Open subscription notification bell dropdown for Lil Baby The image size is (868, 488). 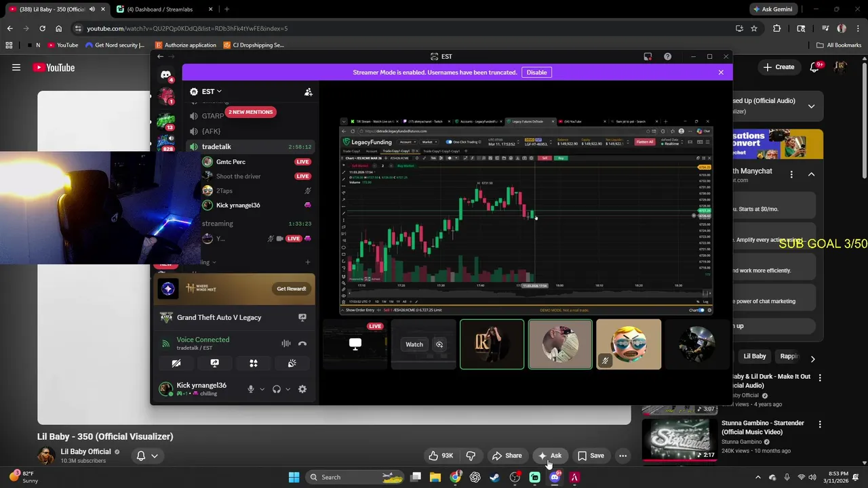click(147, 455)
